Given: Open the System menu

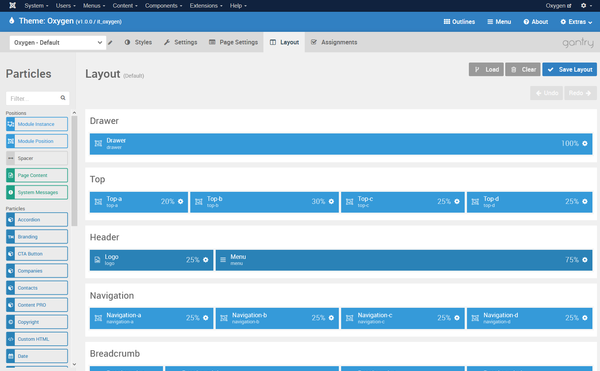Looking at the screenshot, I should tap(36, 5).
